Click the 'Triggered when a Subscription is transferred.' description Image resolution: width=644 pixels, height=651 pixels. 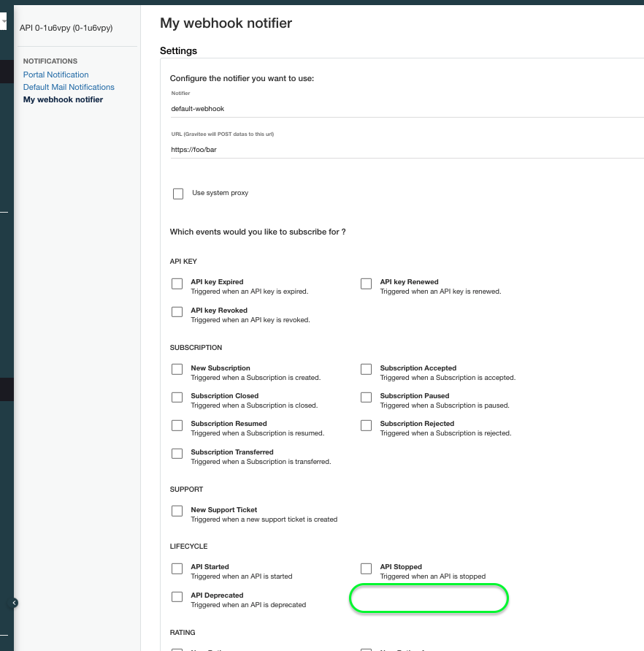261,462
